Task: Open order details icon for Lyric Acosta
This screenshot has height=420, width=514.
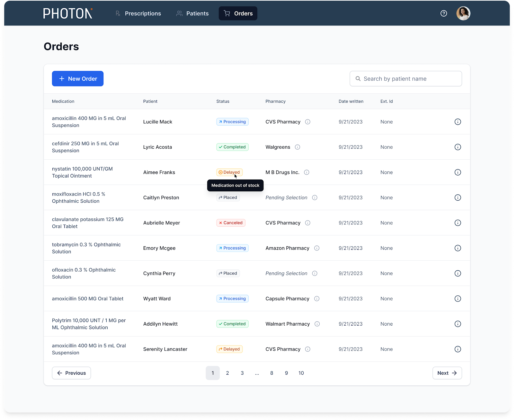Action: (458, 147)
